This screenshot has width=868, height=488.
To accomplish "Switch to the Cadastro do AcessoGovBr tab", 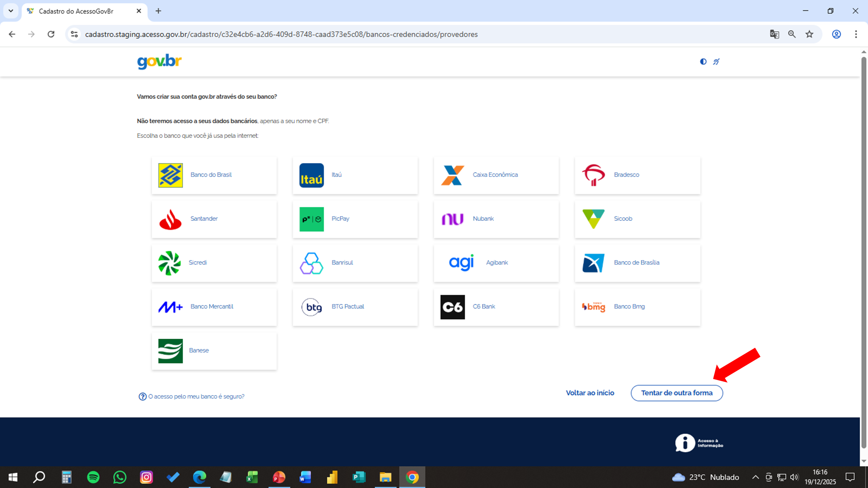I will [x=76, y=11].
